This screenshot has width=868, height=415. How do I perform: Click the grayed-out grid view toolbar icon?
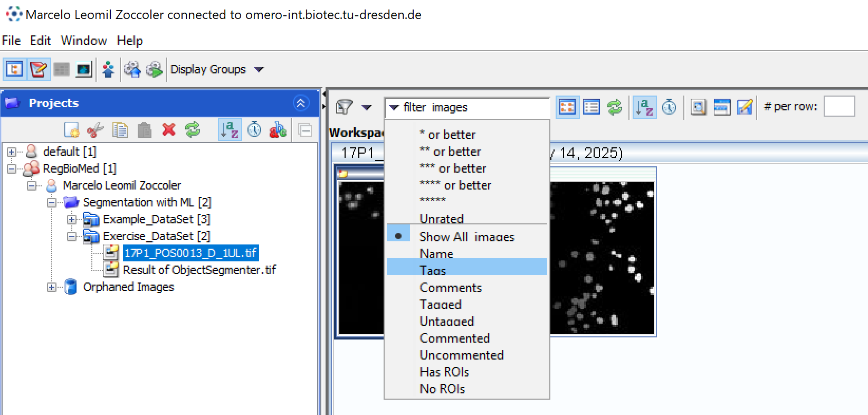point(62,69)
